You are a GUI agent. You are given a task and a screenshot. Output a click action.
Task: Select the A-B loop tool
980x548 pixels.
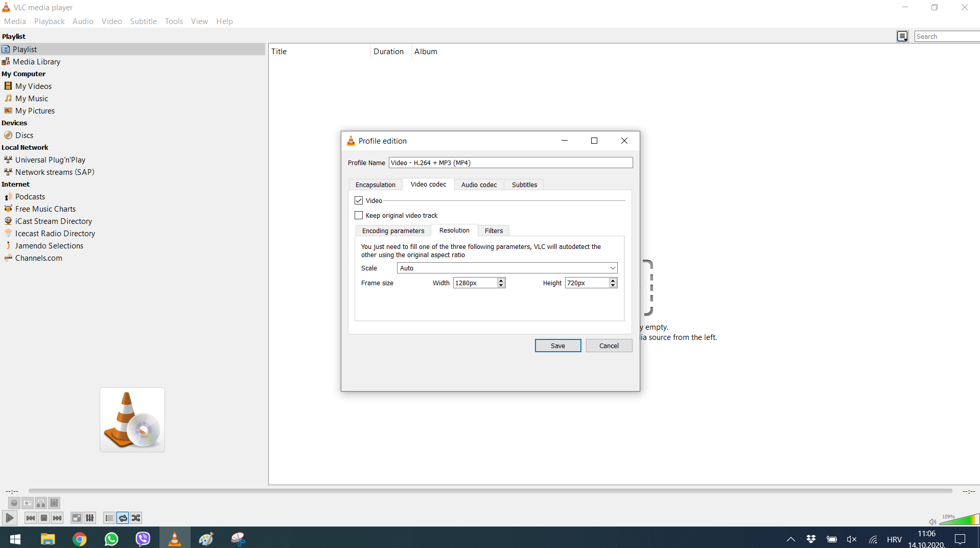pyautogui.click(x=41, y=503)
